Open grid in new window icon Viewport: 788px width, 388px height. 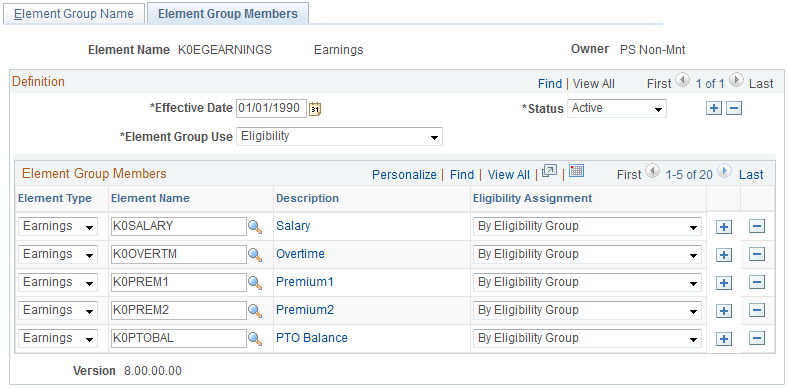[x=549, y=171]
